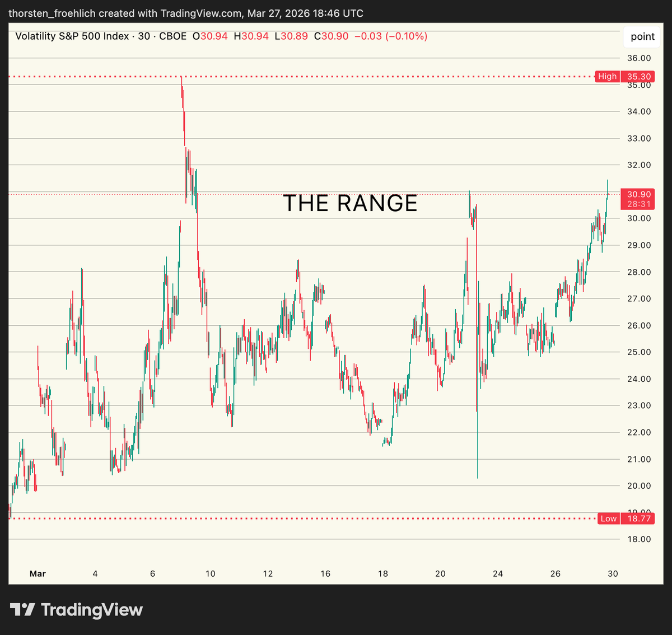Click date axis label 16

click(x=325, y=573)
